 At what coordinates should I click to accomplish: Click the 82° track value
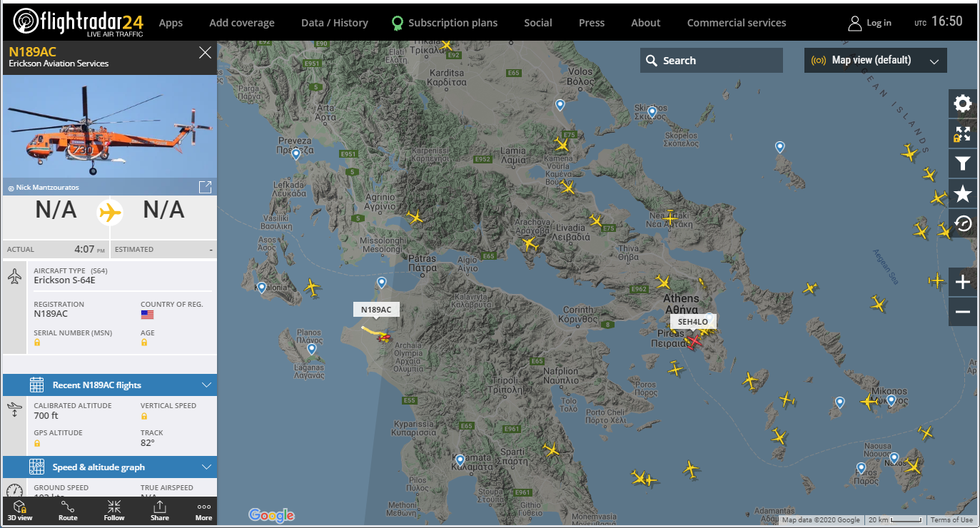pyautogui.click(x=148, y=442)
